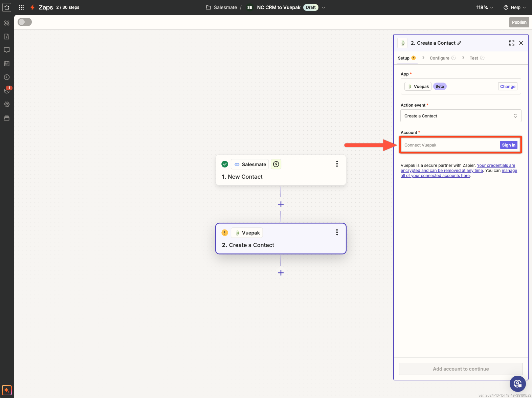Open the apps grid menu
The height and width of the screenshot is (398, 532).
click(x=21, y=7)
